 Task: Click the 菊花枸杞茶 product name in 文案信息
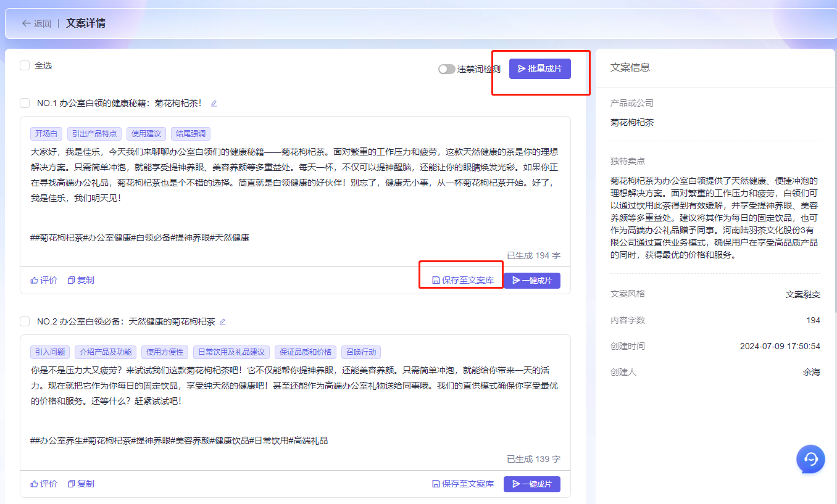coord(632,122)
